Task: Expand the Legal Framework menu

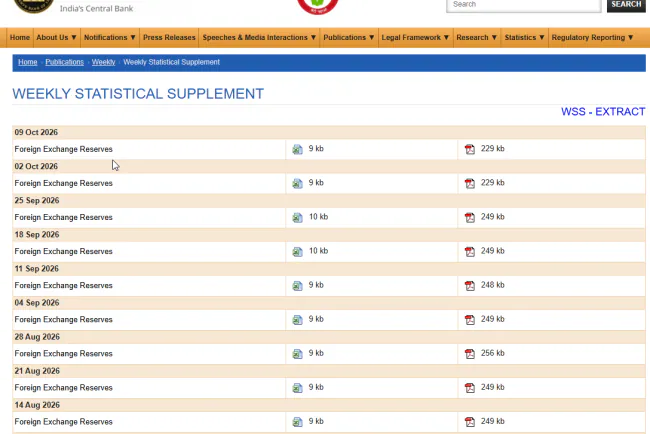Action: (x=415, y=37)
